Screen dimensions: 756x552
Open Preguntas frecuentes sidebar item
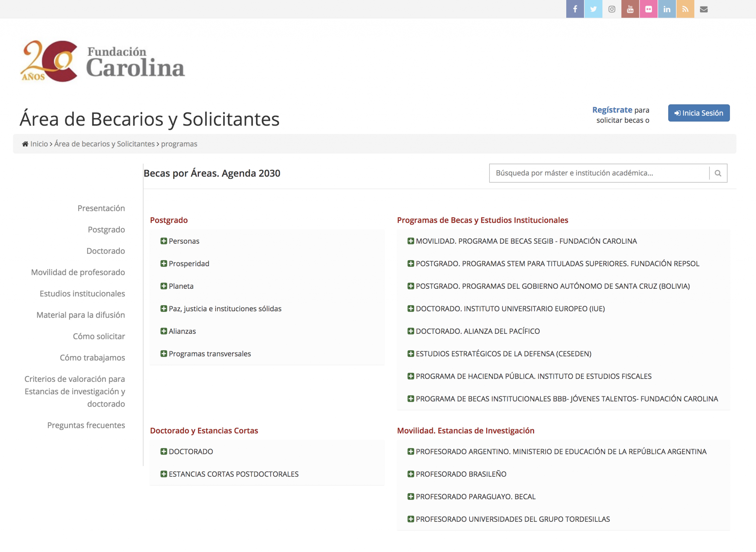pyautogui.click(x=86, y=425)
